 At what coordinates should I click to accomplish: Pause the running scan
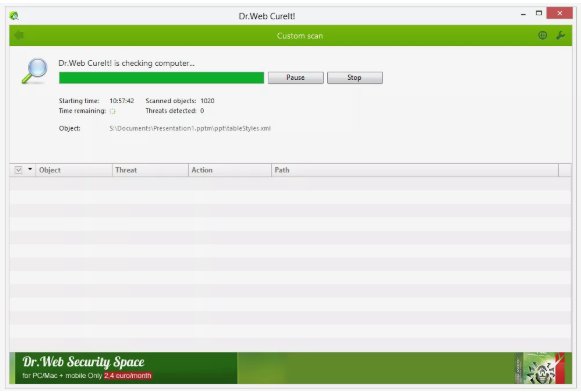click(x=296, y=77)
